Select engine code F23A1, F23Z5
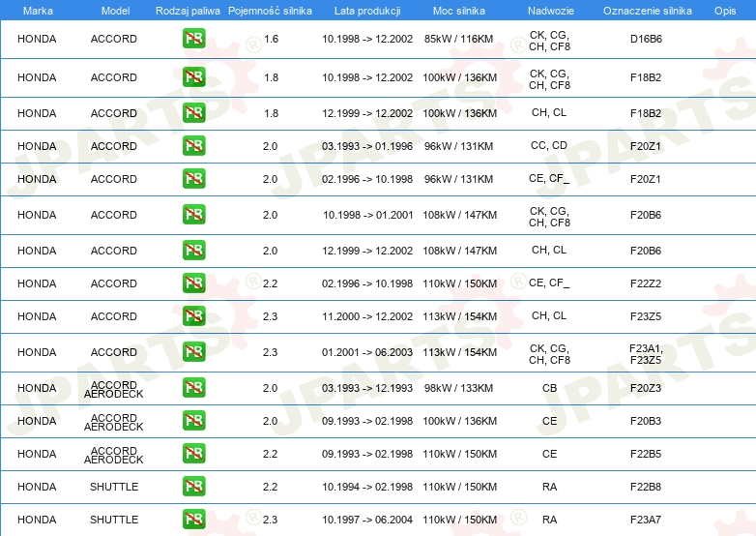The image size is (756, 536). pos(646,354)
